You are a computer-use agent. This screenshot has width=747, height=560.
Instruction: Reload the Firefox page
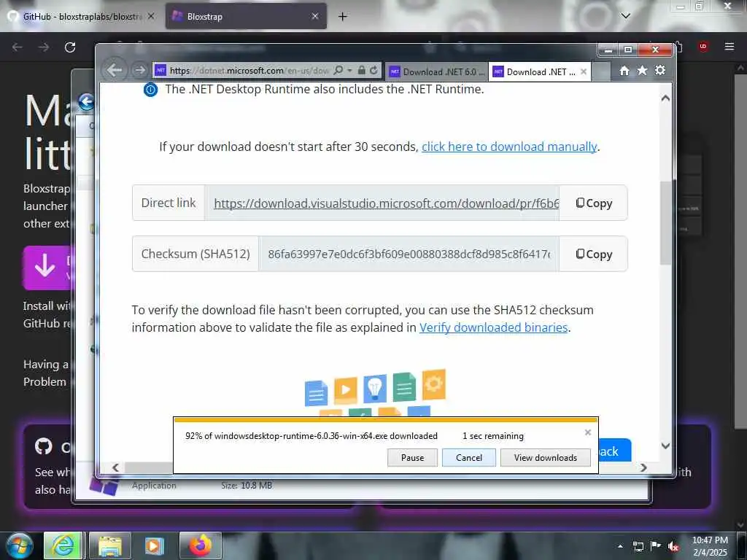[x=70, y=47]
